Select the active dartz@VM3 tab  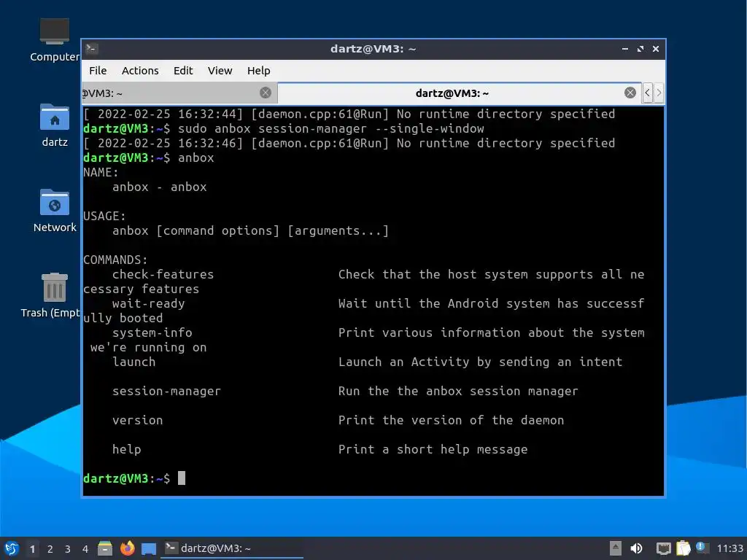click(460, 93)
